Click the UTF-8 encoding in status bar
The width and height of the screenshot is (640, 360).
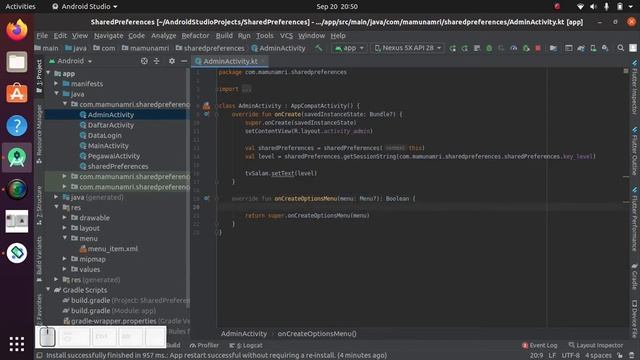click(x=571, y=356)
